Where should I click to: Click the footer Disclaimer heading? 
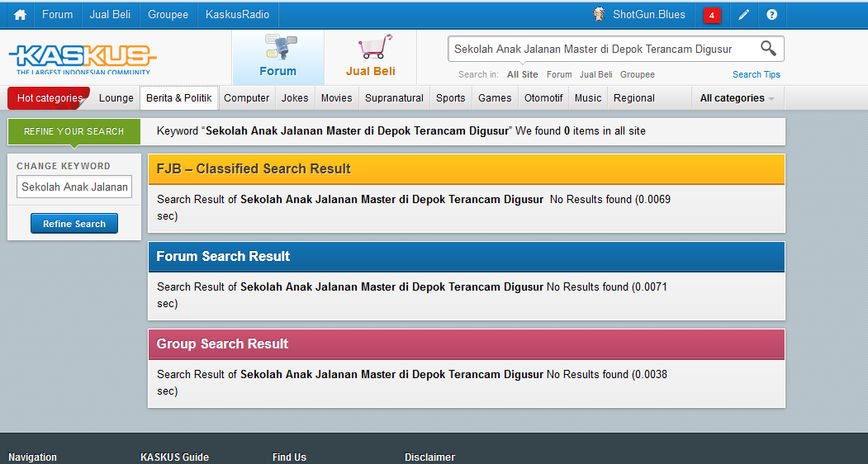[x=429, y=457]
